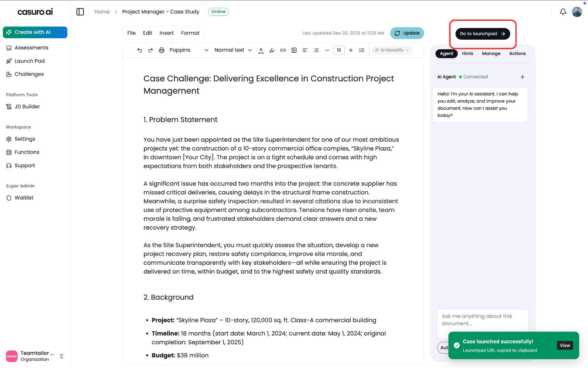The height and width of the screenshot is (368, 588).
Task: Click the Update button
Action: click(x=407, y=33)
